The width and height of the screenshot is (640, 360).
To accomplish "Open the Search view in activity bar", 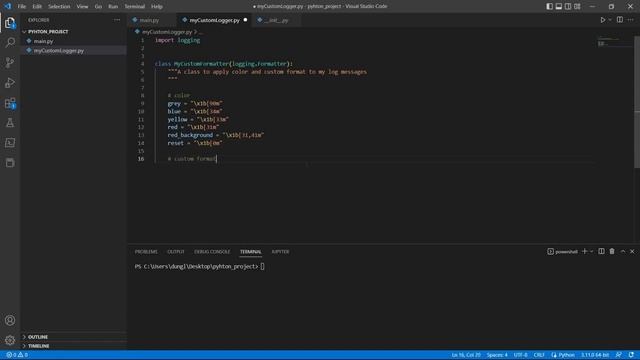I will tap(10, 42).
